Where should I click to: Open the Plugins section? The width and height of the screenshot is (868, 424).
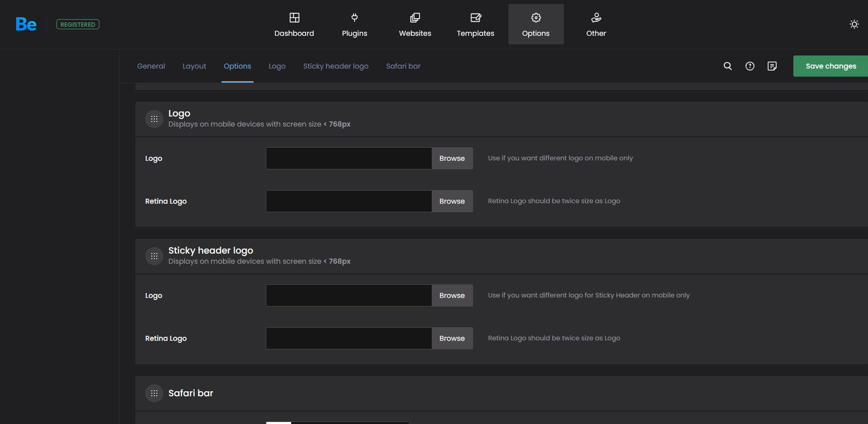[355, 24]
